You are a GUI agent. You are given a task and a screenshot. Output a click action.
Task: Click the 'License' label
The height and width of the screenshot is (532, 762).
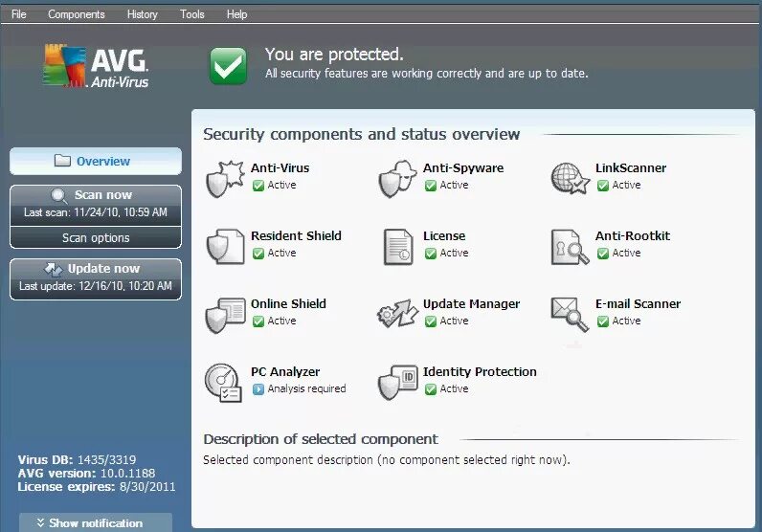pyautogui.click(x=444, y=235)
